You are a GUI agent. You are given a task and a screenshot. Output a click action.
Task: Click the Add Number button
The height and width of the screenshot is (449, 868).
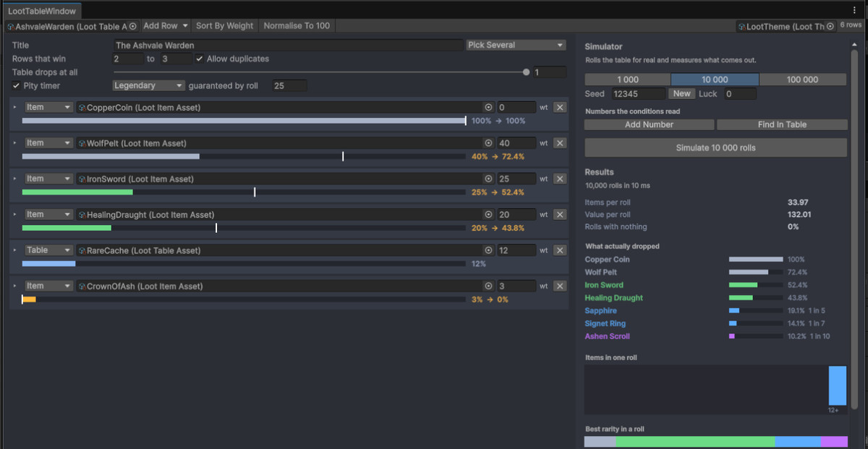click(x=649, y=124)
